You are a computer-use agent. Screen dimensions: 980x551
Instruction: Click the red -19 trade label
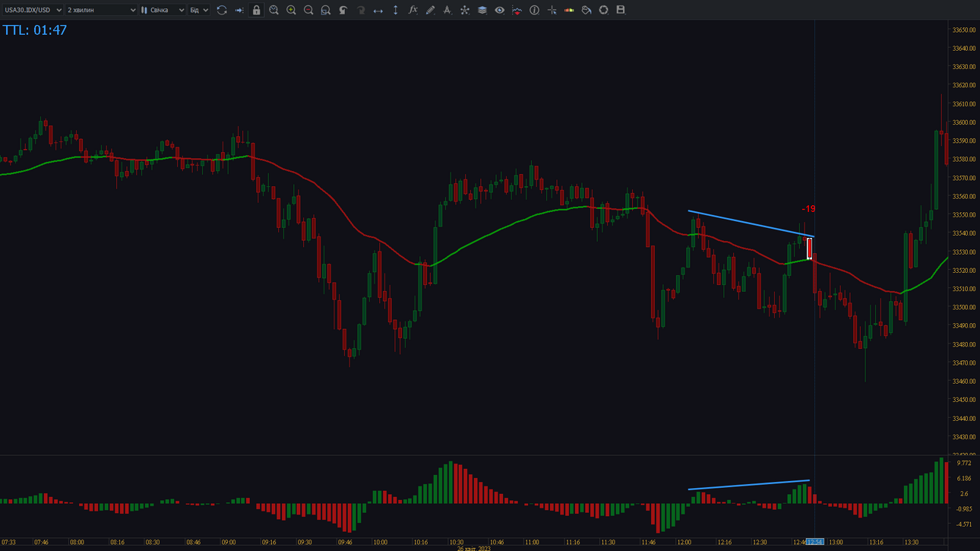pyautogui.click(x=809, y=209)
